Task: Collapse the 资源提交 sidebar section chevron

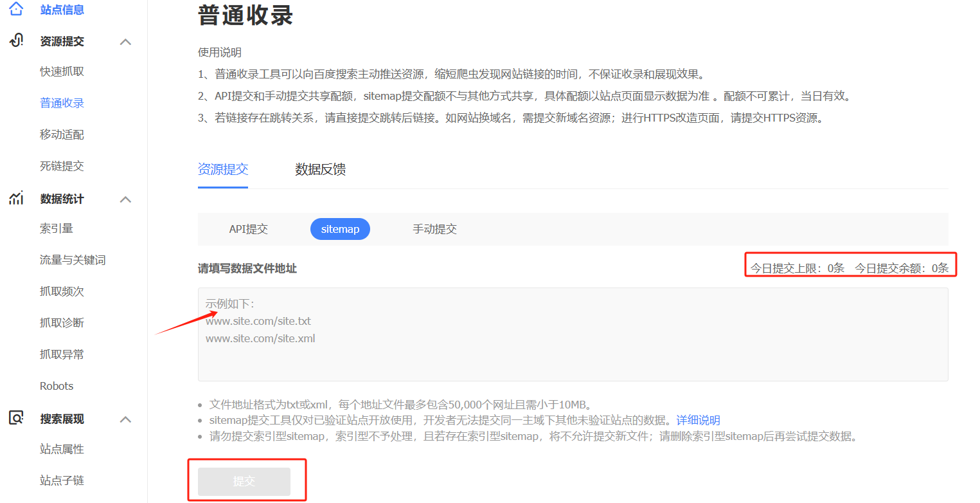Action: [126, 42]
